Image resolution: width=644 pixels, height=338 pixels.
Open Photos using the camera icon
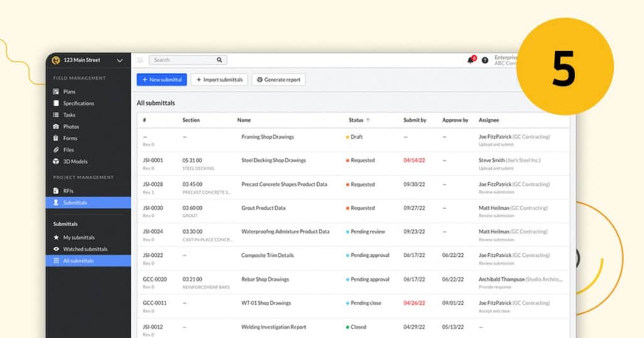[56, 126]
